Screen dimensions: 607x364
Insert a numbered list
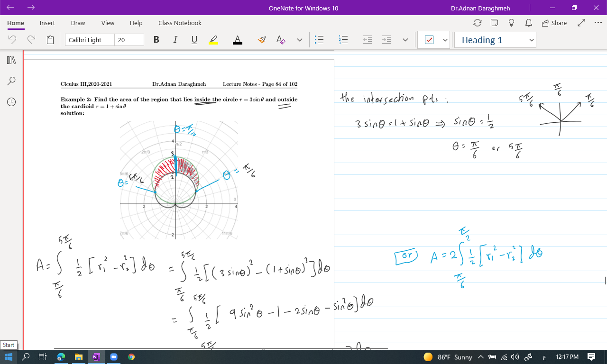pyautogui.click(x=344, y=40)
